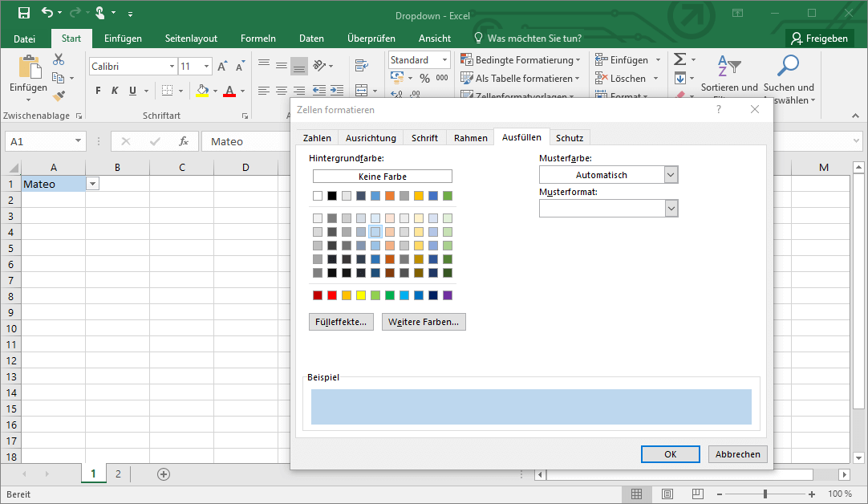Open the Musterfarbe dropdown
Viewport: 868px width, 504px height.
(x=671, y=175)
